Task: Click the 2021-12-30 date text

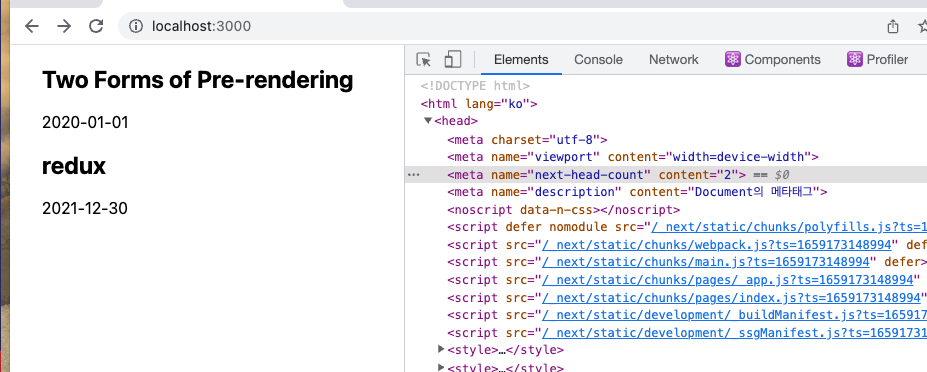Action: click(x=85, y=208)
